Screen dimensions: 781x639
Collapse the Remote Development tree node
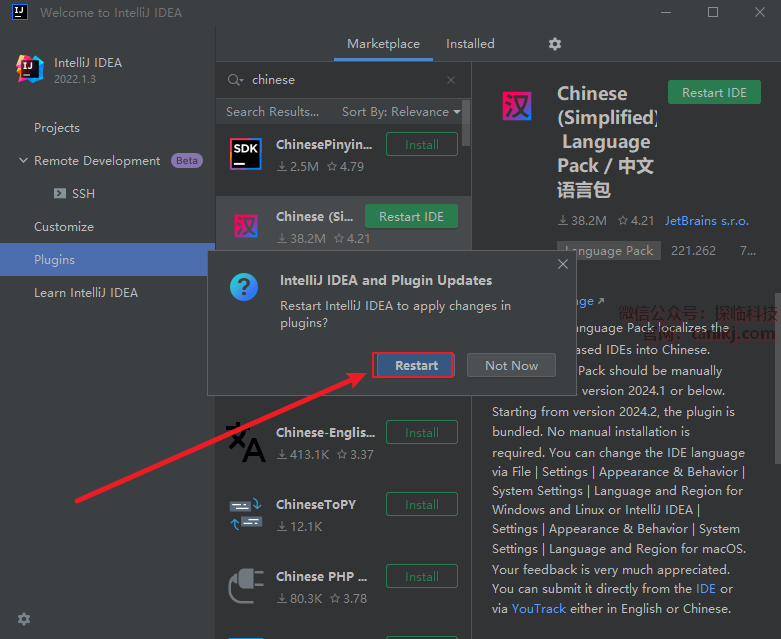(x=23, y=161)
